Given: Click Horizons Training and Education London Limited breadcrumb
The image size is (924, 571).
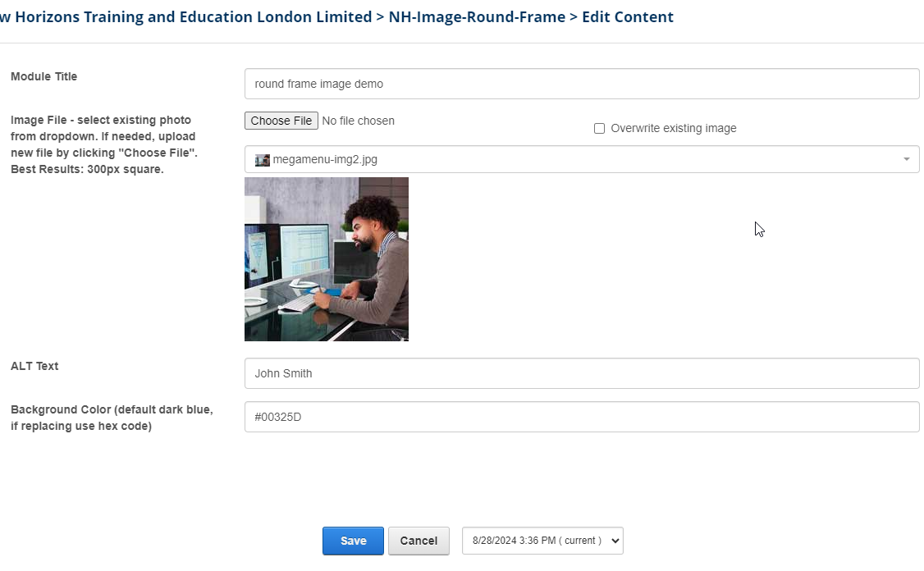Looking at the screenshot, I should (189, 17).
